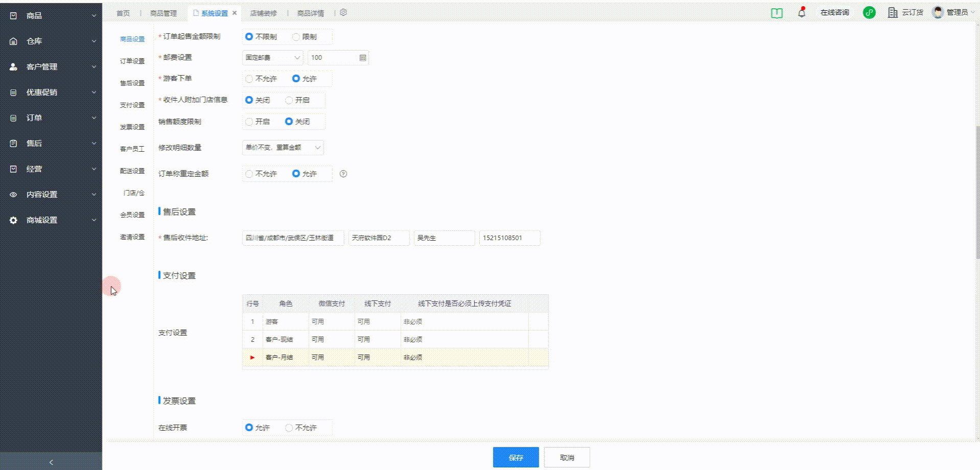
Task: Expand the 售后 menu chevron
Action: click(94, 144)
